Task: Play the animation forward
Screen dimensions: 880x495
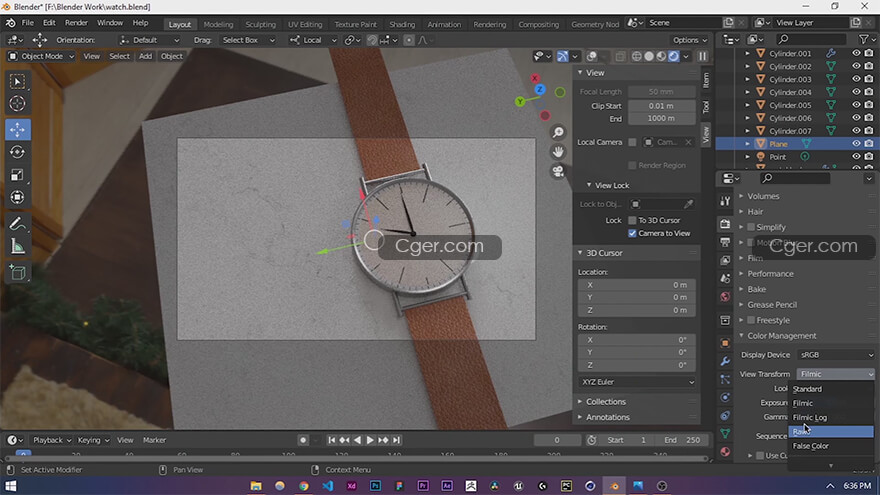Action: (370, 441)
